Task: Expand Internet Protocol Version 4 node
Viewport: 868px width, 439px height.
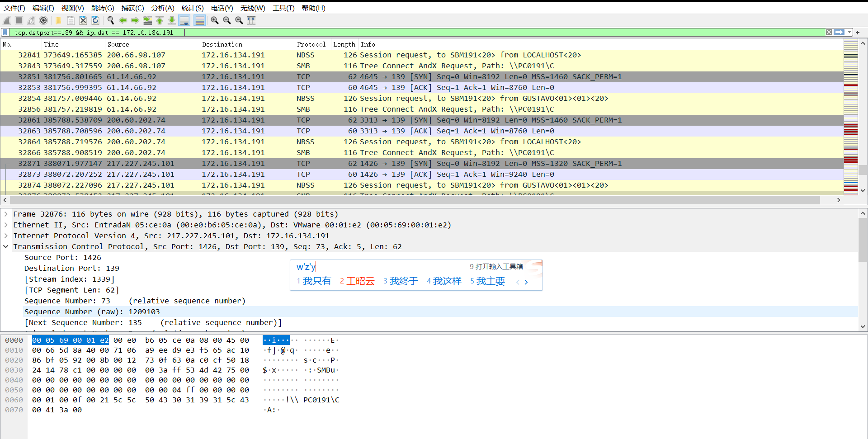Action: [x=6, y=236]
